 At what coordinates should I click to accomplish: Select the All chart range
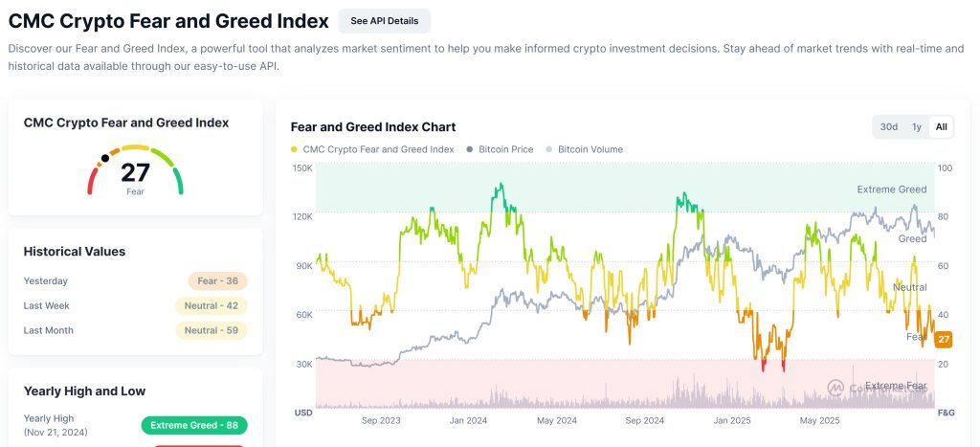click(x=941, y=126)
